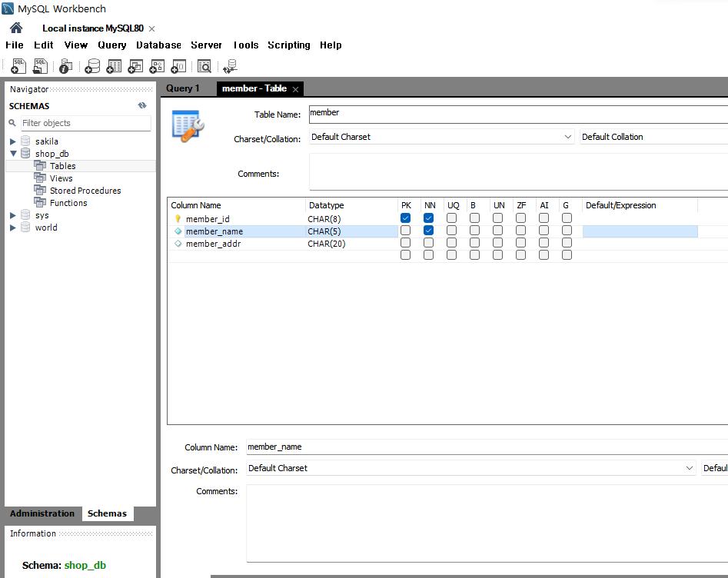Open the object inspector info icon
The image size is (728, 578).
click(65, 66)
